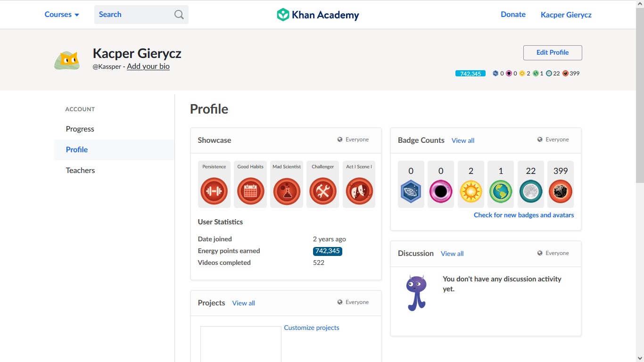The height and width of the screenshot is (362, 644).
Task: Click Check for new badges and avatars
Action: tap(524, 215)
